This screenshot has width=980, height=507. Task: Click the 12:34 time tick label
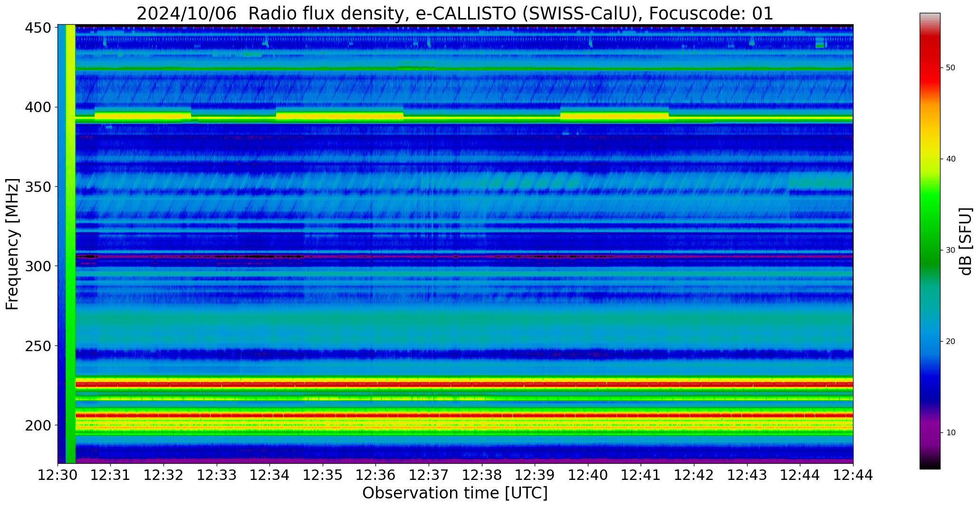pyautogui.click(x=270, y=475)
